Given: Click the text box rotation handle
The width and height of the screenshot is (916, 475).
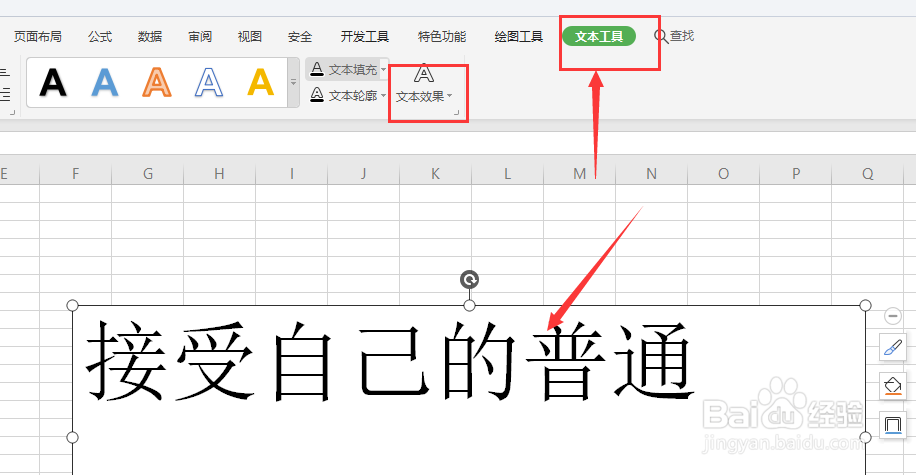Looking at the screenshot, I should (469, 280).
